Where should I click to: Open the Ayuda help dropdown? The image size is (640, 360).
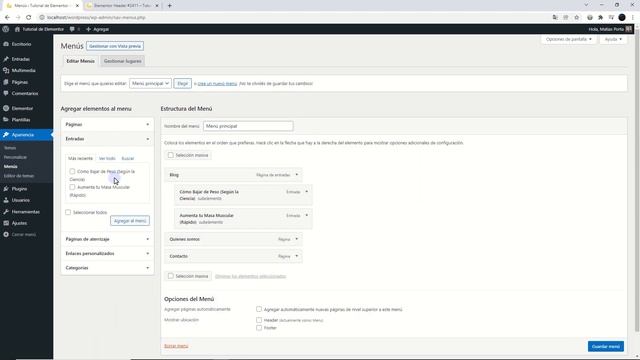point(613,39)
